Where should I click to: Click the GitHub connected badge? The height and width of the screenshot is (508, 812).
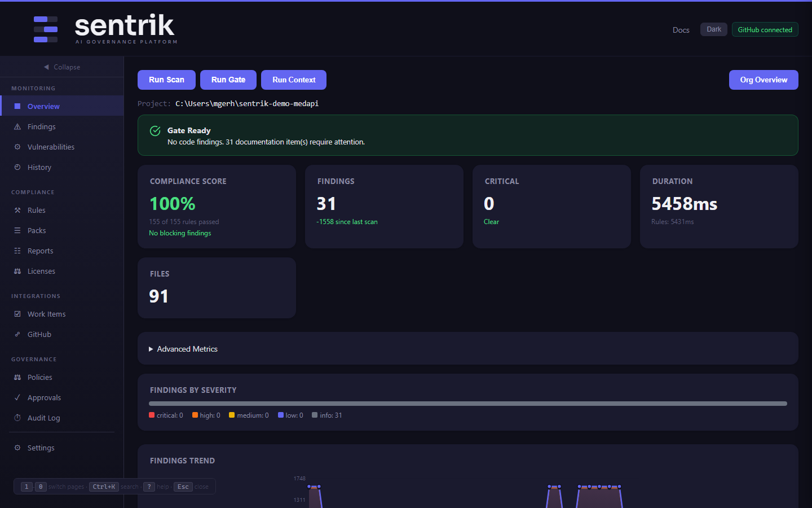pyautogui.click(x=765, y=29)
